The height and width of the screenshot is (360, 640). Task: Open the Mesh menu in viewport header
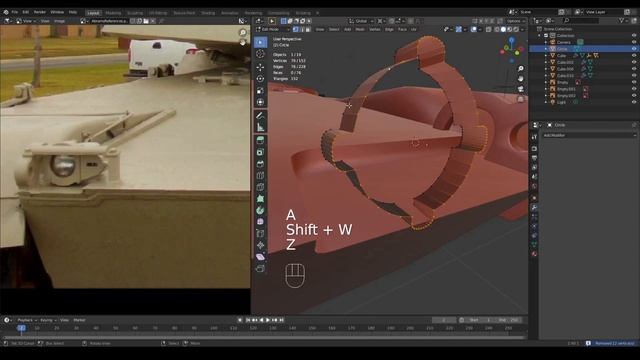pos(360,29)
